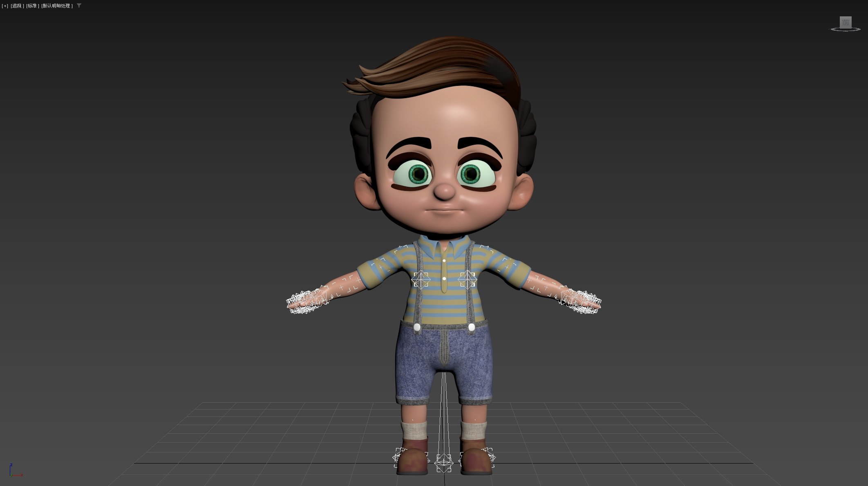Open the [默认明暗处理] shading menu
This screenshot has height=486, width=868.
point(57,6)
